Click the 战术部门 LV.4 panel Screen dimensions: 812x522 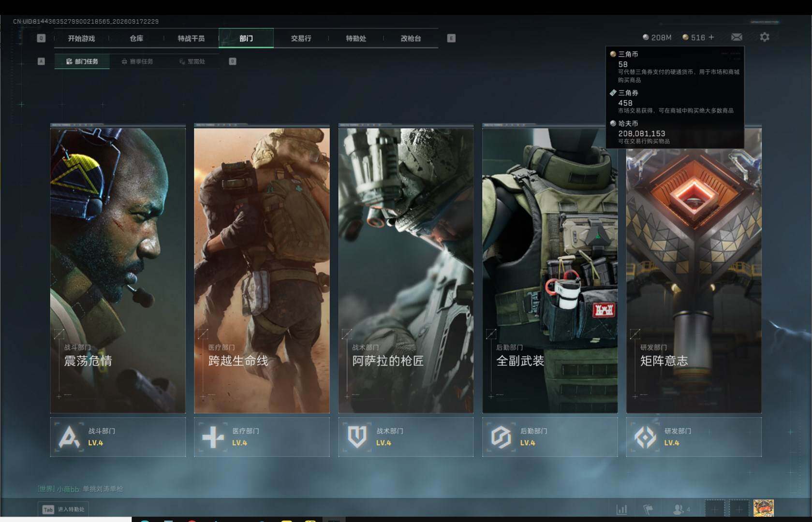tap(406, 437)
